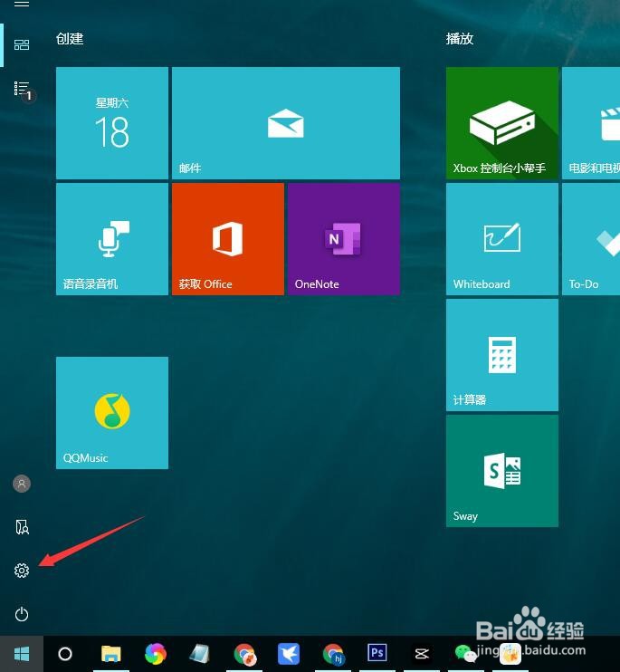Open Photoshop from the taskbar
Screen dimensions: 620x672
click(377, 653)
